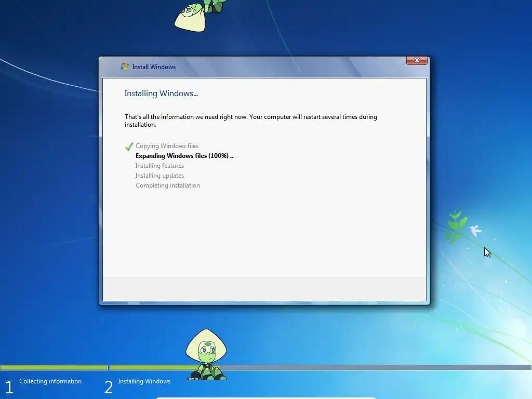Screen dimensions: 532x399
Task: Click the large number 1 stage indicator
Action: pos(9,387)
